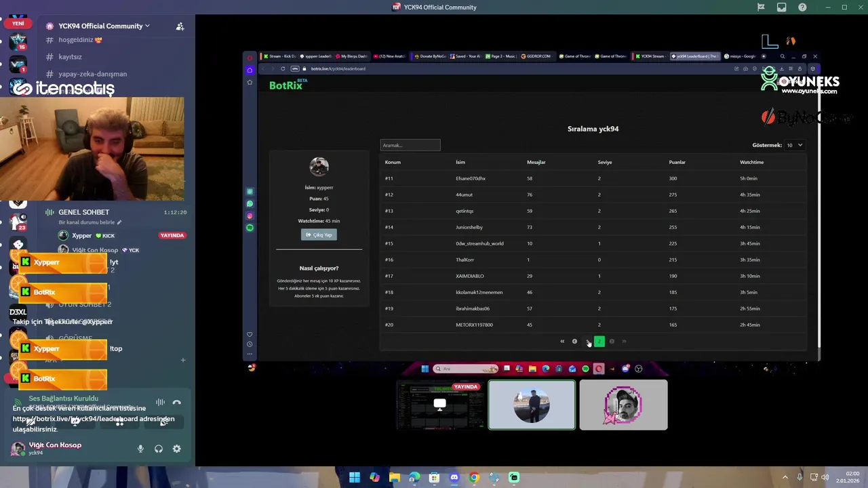868x488 pixels.
Task: Open the Opera sidebar history clock icon
Action: (250, 344)
